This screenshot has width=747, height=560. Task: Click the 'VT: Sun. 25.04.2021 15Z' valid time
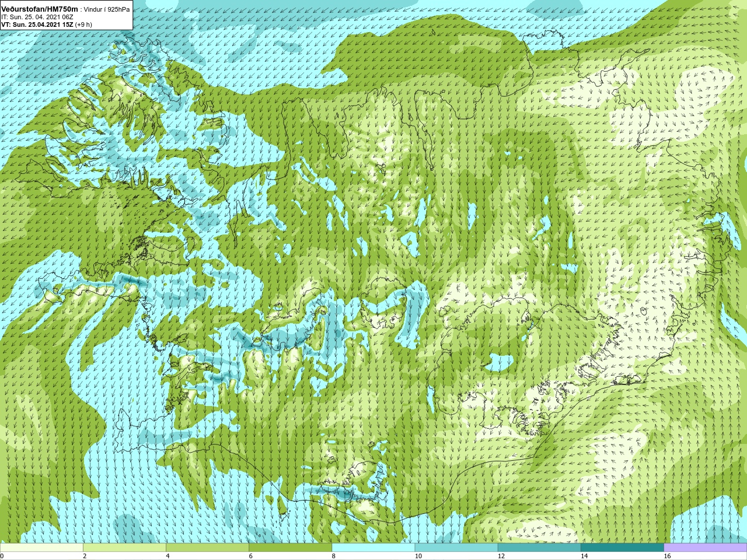[x=37, y=24]
